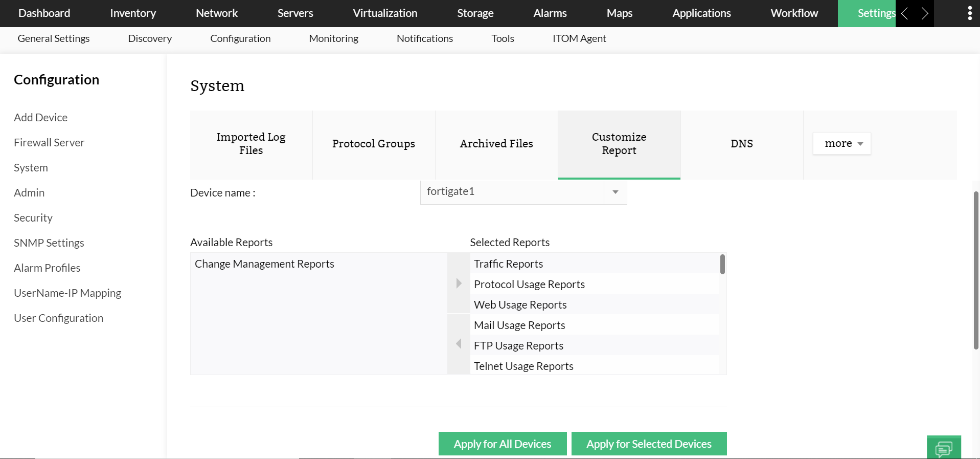Open the 'more' tabs dropdown
980x459 pixels.
(841, 144)
